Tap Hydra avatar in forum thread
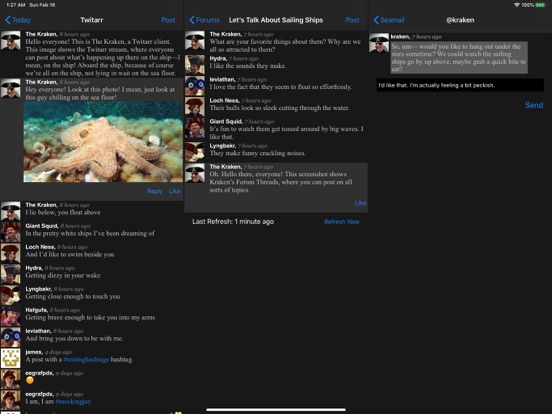This screenshot has height=414, width=552. tap(195, 65)
